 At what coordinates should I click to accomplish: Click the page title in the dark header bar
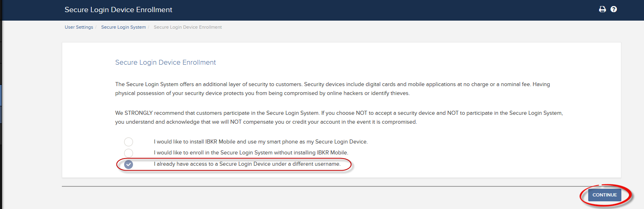(118, 10)
